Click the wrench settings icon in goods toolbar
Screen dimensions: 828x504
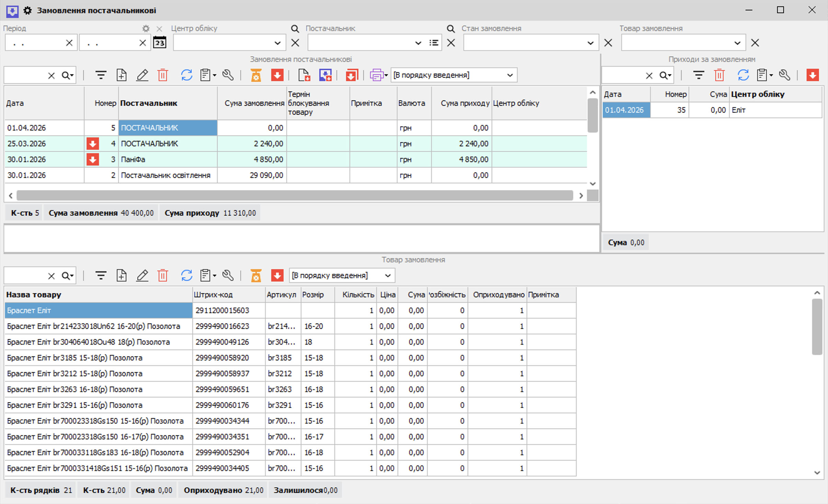pyautogui.click(x=228, y=275)
